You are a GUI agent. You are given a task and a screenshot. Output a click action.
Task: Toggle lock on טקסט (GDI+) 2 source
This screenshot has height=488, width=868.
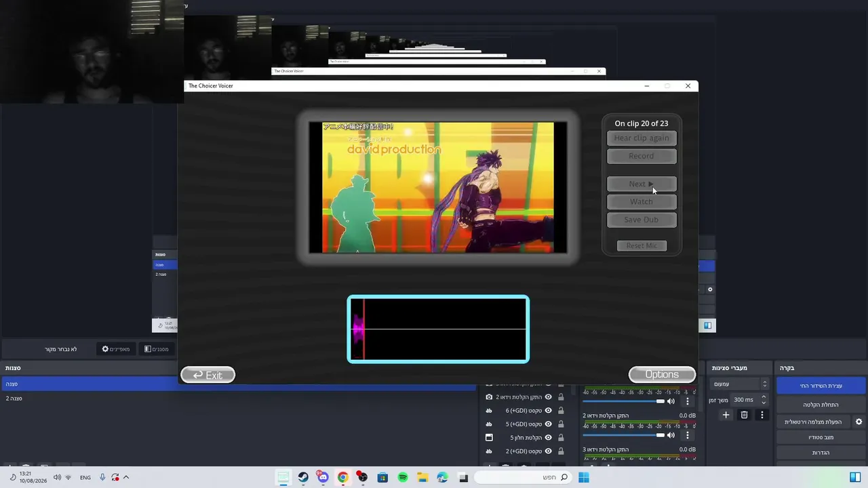pyautogui.click(x=561, y=451)
